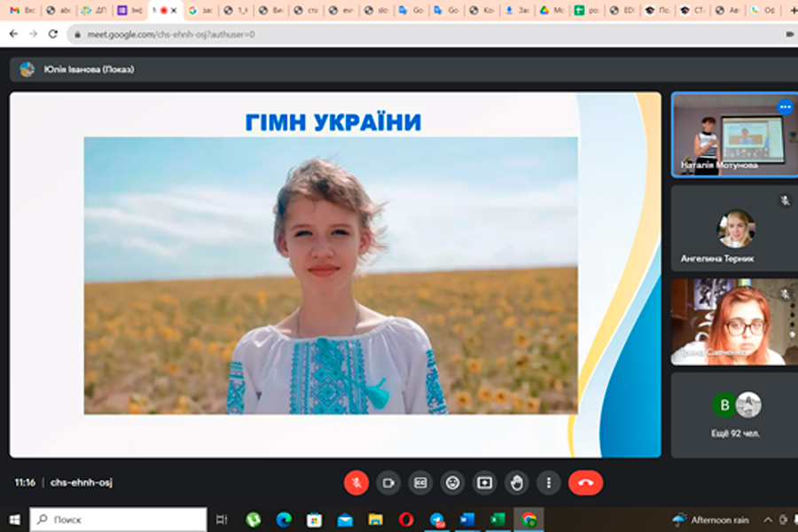Unmute the microphone in call controls

click(356, 482)
